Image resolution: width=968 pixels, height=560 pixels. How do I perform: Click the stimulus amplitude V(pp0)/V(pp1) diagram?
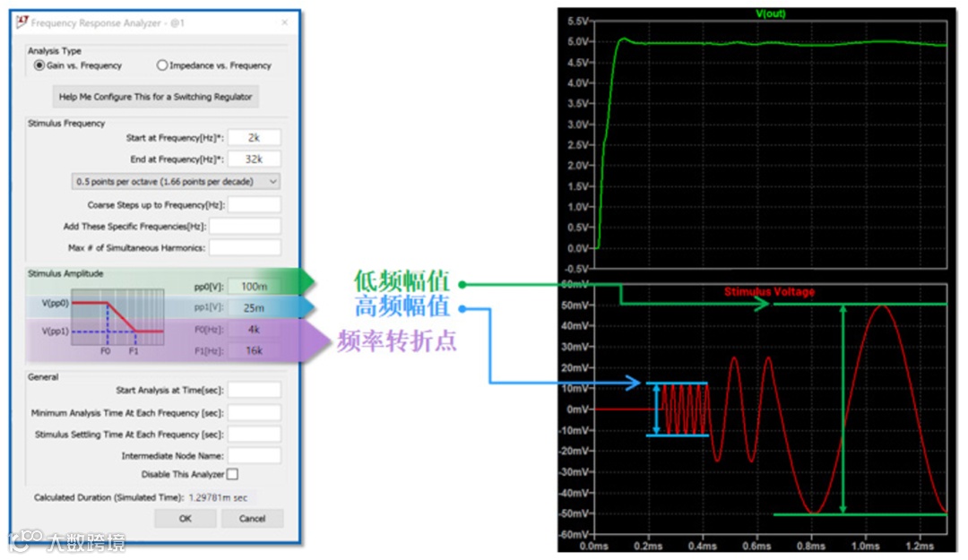(x=117, y=317)
